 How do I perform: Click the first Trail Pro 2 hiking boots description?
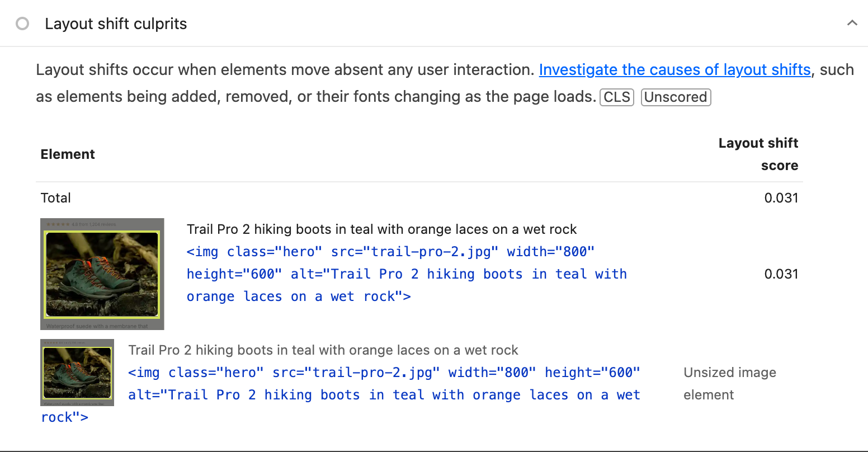[382, 229]
